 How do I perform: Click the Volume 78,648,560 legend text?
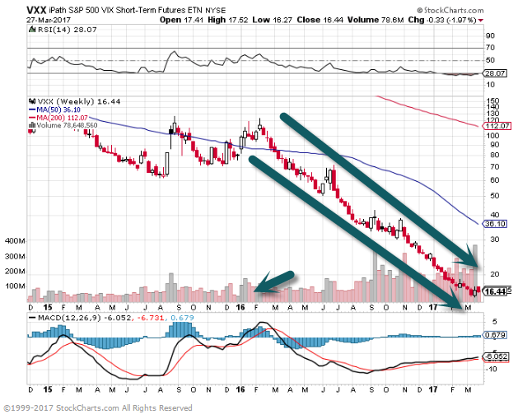[68, 125]
